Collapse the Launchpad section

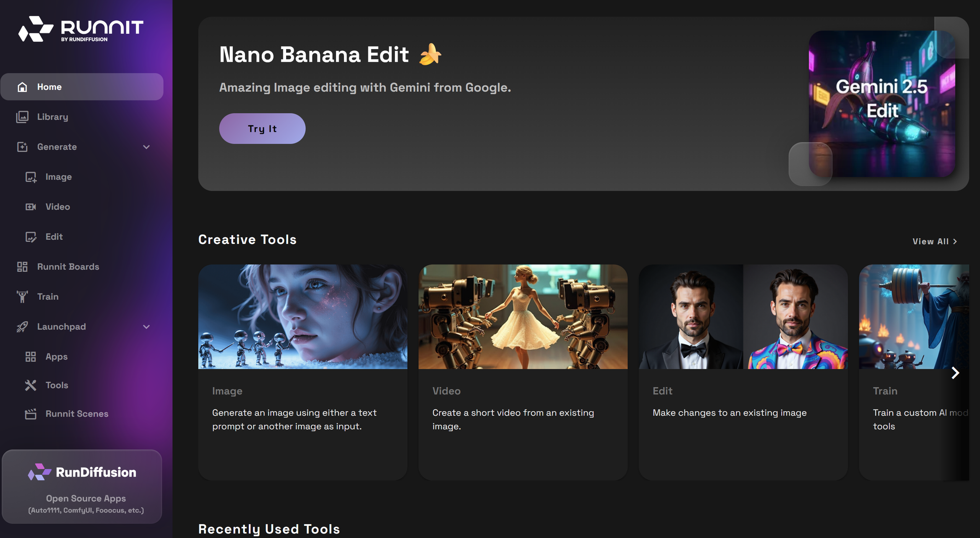pyautogui.click(x=147, y=326)
